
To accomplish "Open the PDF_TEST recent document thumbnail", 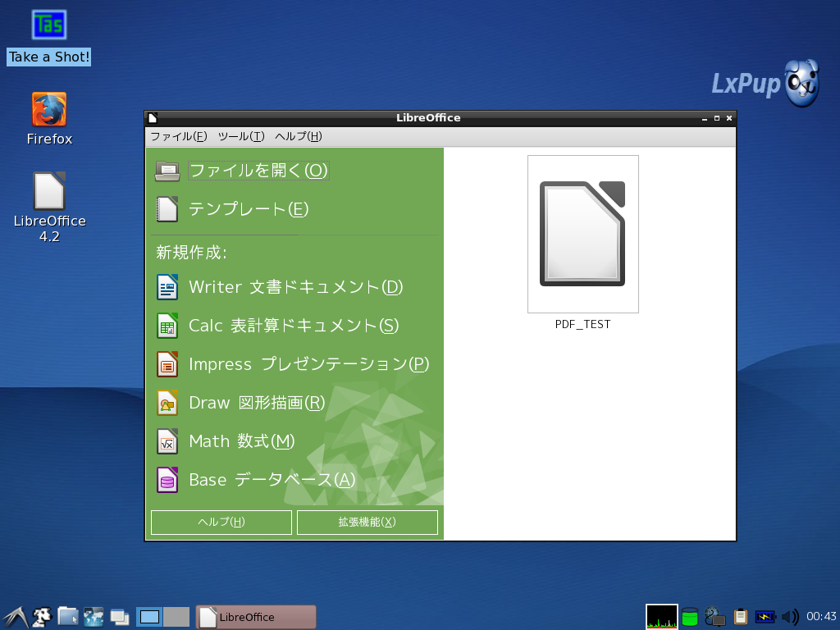I will [583, 234].
